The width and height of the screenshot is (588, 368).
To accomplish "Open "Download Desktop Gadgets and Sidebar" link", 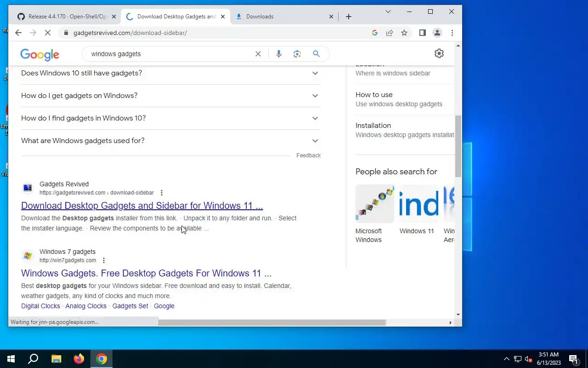I will coord(142,206).
